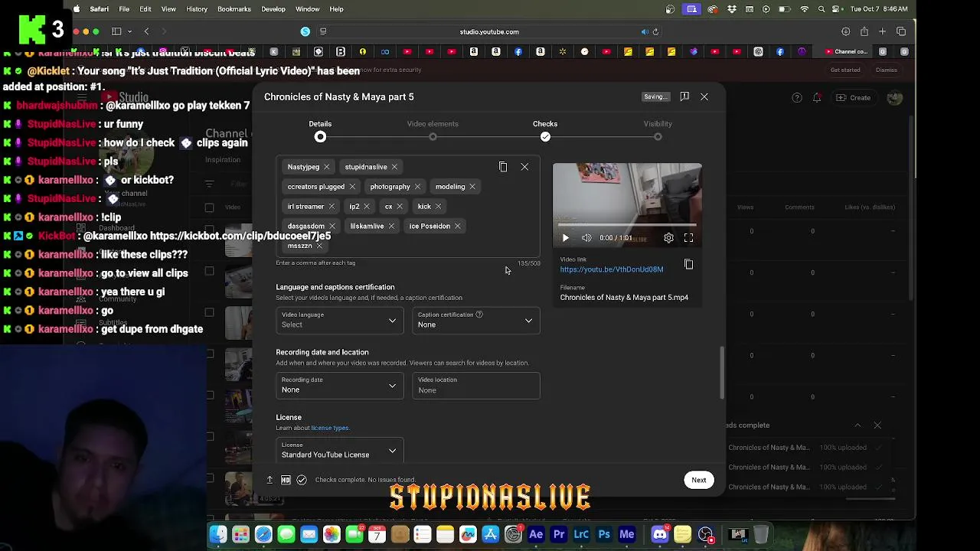980x551 pixels.
Task: Remove the ip2 tag
Action: [x=367, y=207]
